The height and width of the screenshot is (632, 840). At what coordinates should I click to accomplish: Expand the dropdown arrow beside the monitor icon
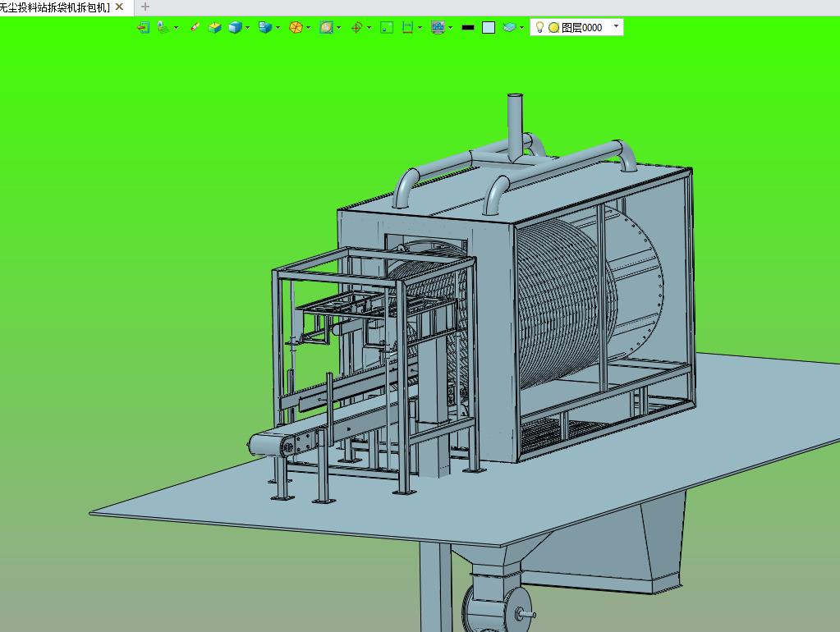click(451, 28)
